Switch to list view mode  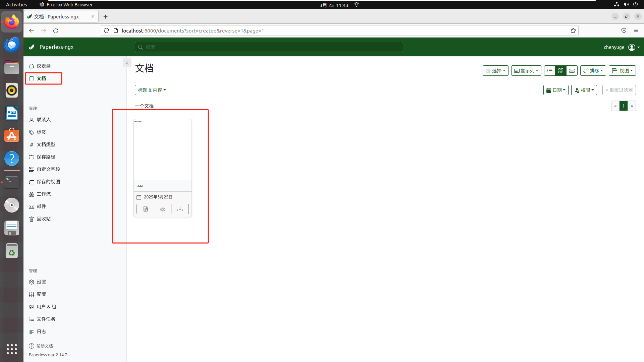(549, 70)
